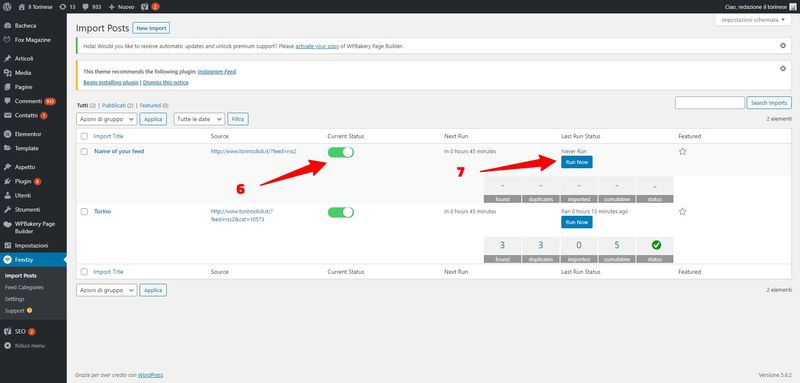Open Import Posts submenu item
Viewport: 800px width, 383px height.
(x=20, y=276)
